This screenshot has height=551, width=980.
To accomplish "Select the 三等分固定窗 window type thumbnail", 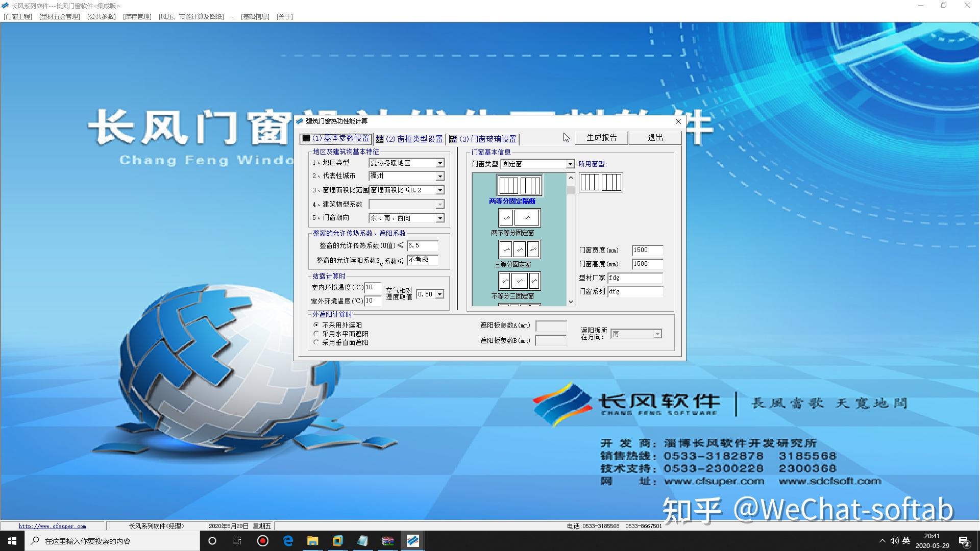I will point(519,249).
